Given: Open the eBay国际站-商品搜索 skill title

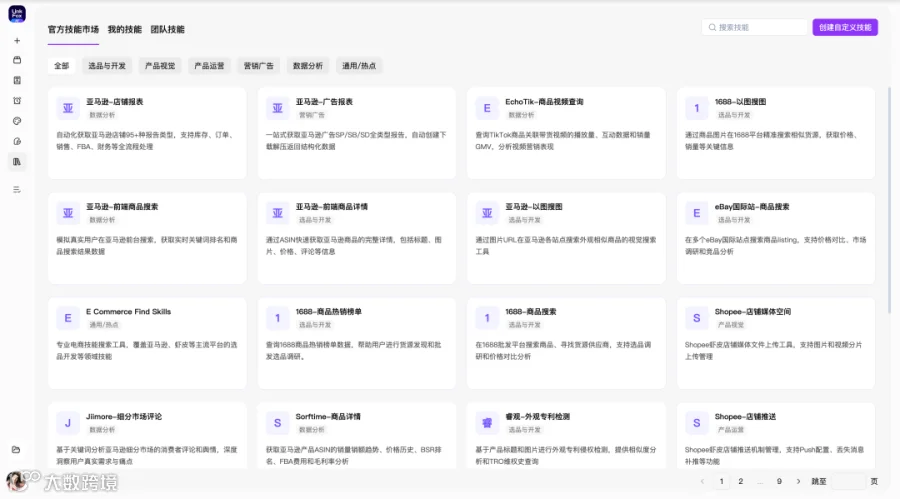Looking at the screenshot, I should 752,207.
